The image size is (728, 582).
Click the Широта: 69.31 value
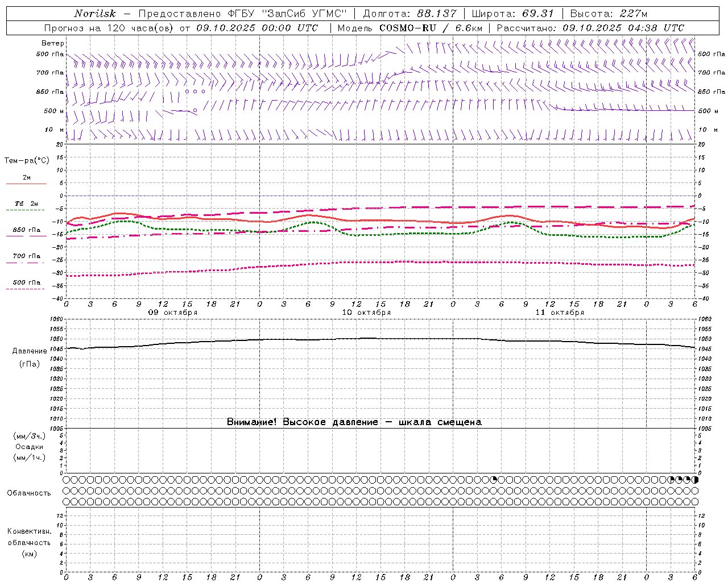[512, 14]
